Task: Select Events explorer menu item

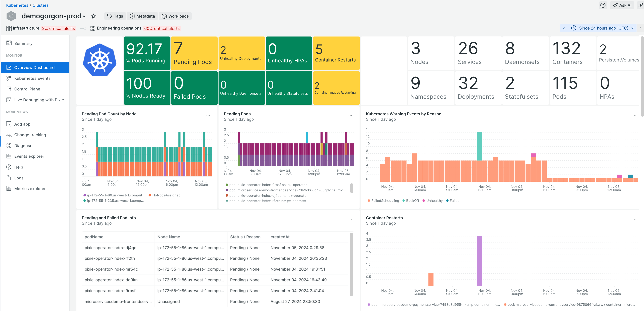Action: point(35,156)
